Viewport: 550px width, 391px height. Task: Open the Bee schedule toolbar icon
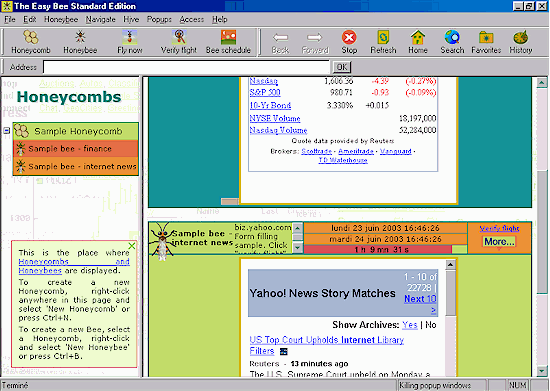(x=228, y=42)
